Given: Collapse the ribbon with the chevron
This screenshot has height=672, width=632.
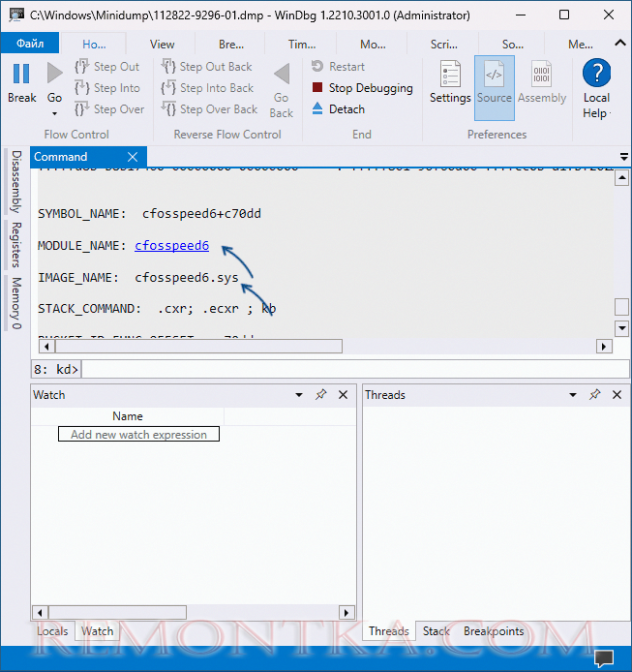Looking at the screenshot, I should coord(620,43).
